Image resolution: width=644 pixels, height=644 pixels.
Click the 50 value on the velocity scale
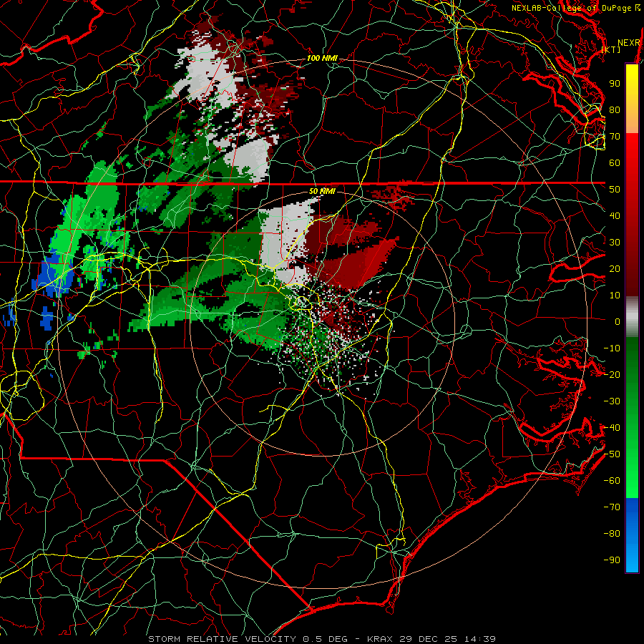point(615,190)
